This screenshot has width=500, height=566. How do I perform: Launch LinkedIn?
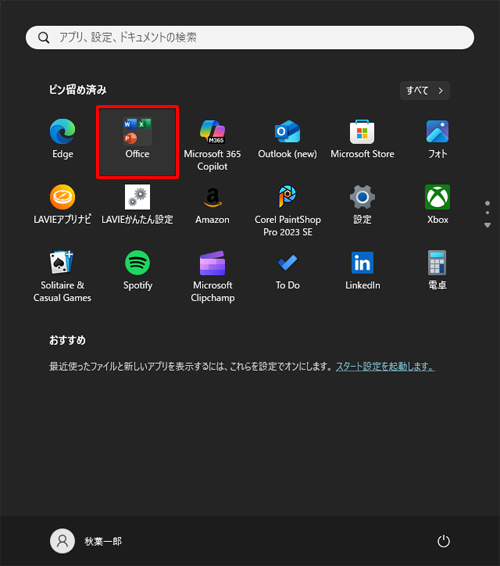(362, 271)
